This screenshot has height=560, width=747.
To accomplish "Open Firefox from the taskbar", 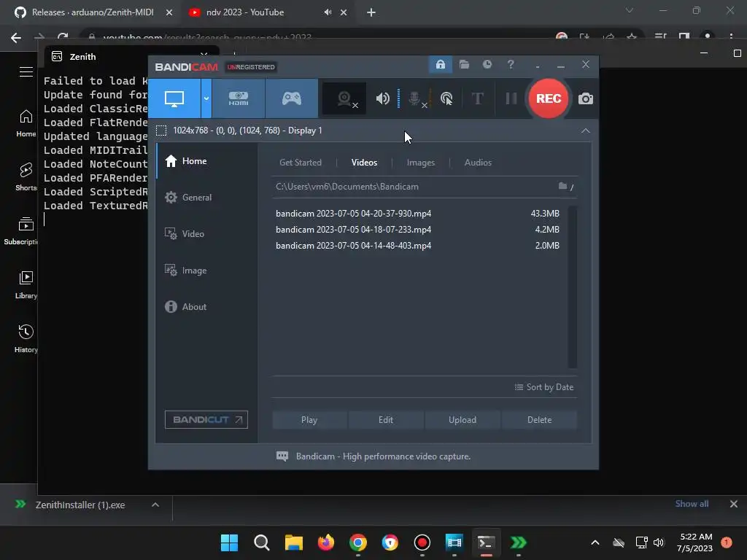I will [326, 542].
